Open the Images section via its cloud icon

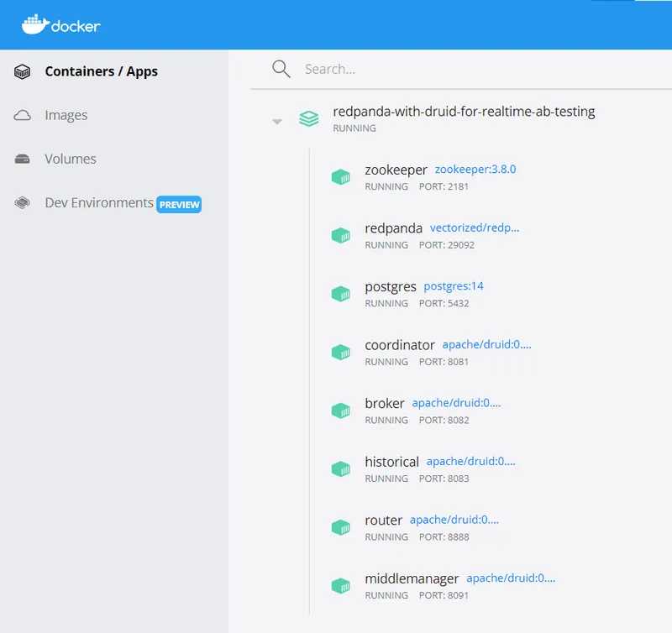[21, 115]
